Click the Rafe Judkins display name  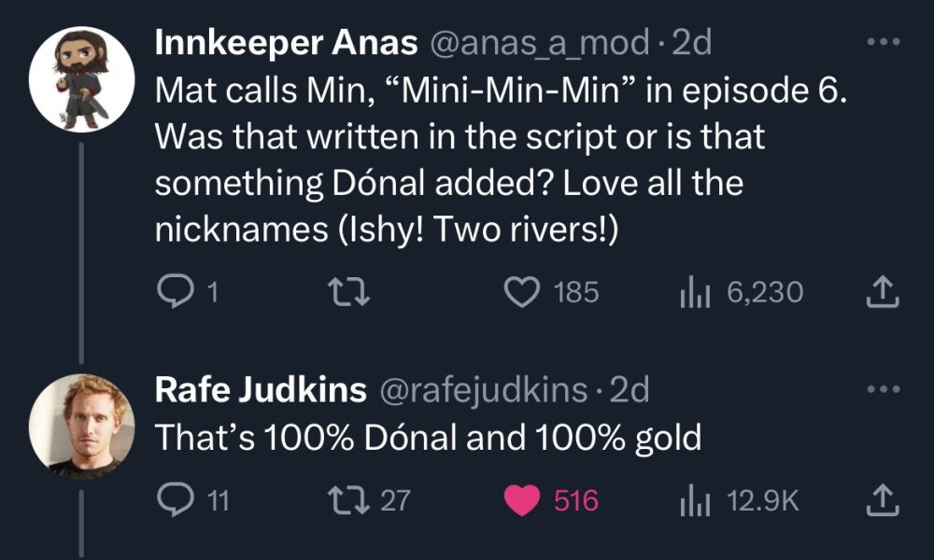[260, 389]
